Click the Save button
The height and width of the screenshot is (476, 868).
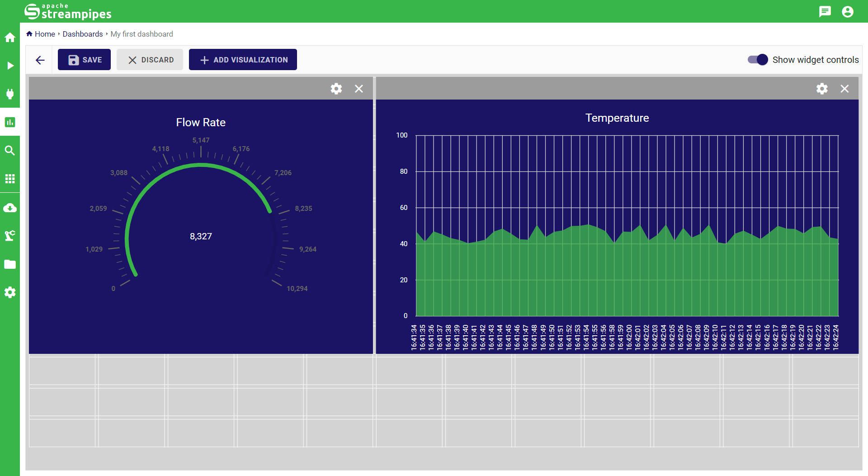85,60
